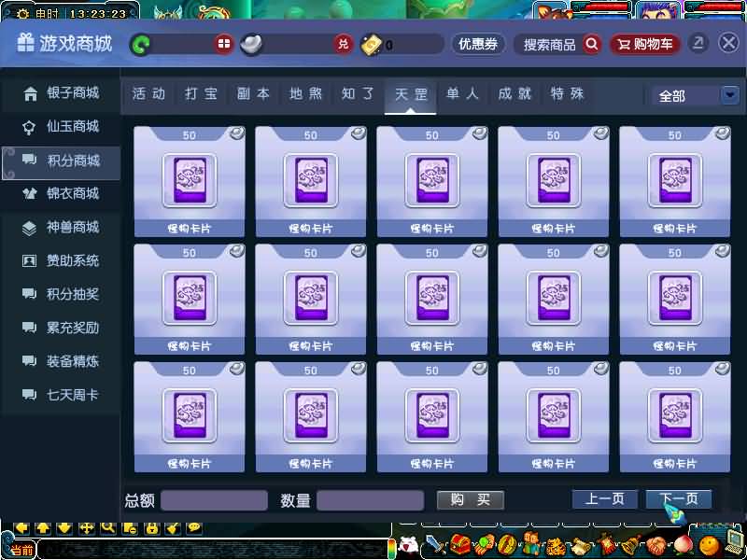Click the computer icon at bottom right
The image size is (747, 560).
tap(734, 544)
